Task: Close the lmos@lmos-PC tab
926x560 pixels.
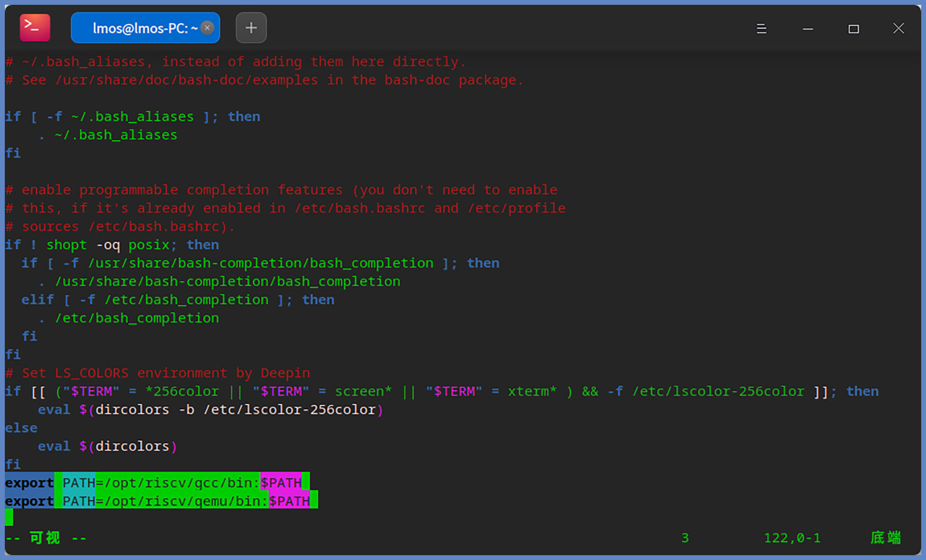Action: (x=207, y=28)
